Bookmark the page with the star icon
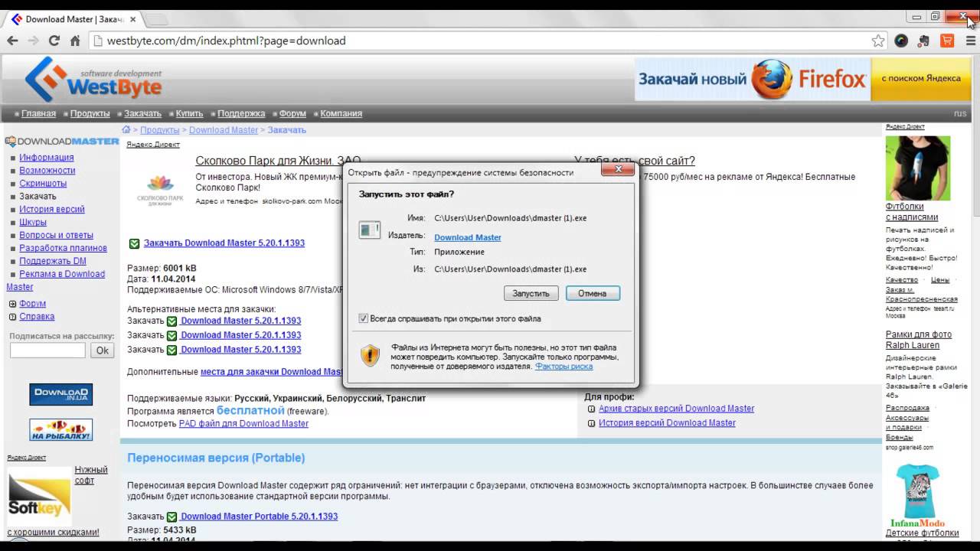Image resolution: width=980 pixels, height=551 pixels. coord(878,41)
